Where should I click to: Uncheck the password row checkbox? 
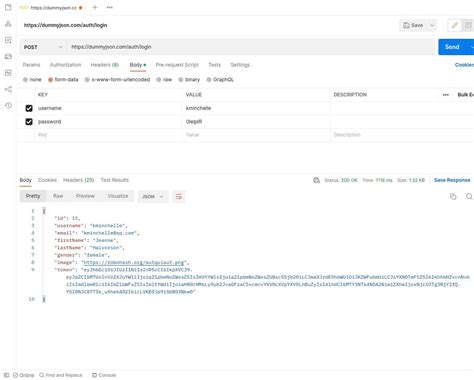29,122
